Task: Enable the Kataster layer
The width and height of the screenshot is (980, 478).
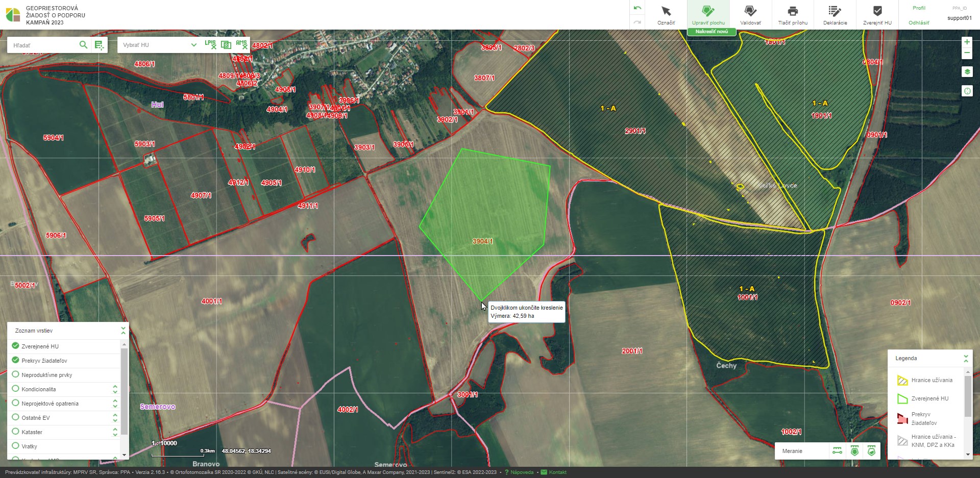Action: (15, 432)
